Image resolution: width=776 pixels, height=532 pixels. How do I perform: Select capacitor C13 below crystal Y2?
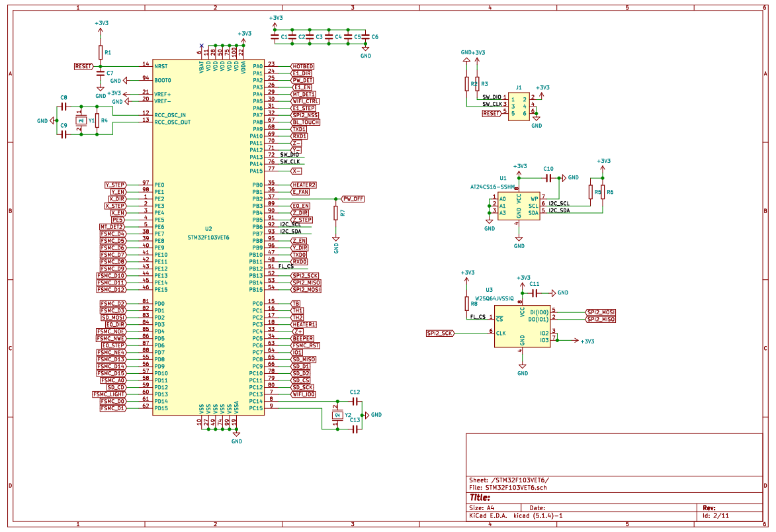tap(355, 429)
